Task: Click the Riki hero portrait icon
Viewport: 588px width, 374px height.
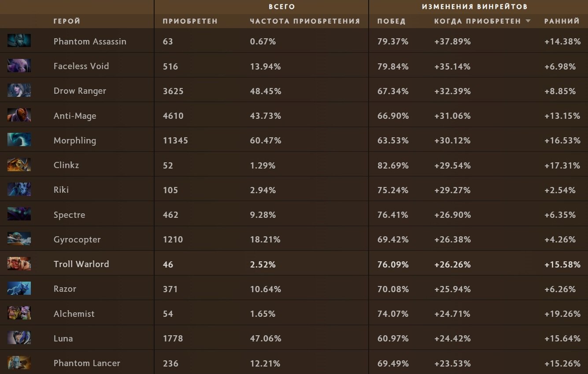Action: (19, 190)
